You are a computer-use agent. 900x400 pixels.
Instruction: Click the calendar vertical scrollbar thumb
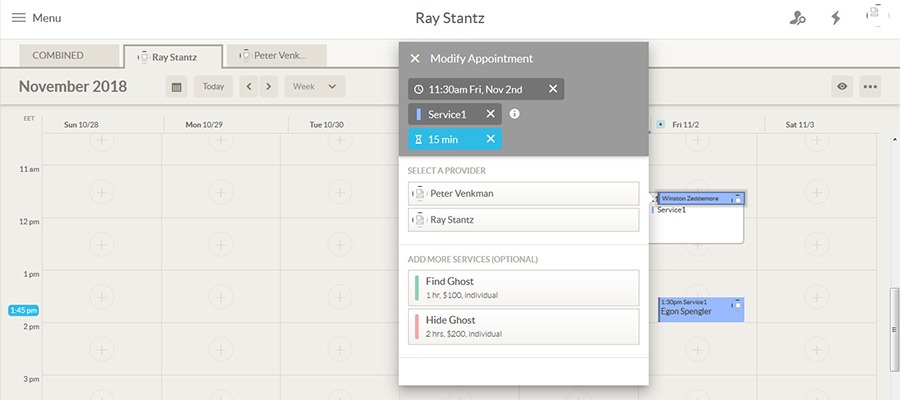pyautogui.click(x=894, y=329)
